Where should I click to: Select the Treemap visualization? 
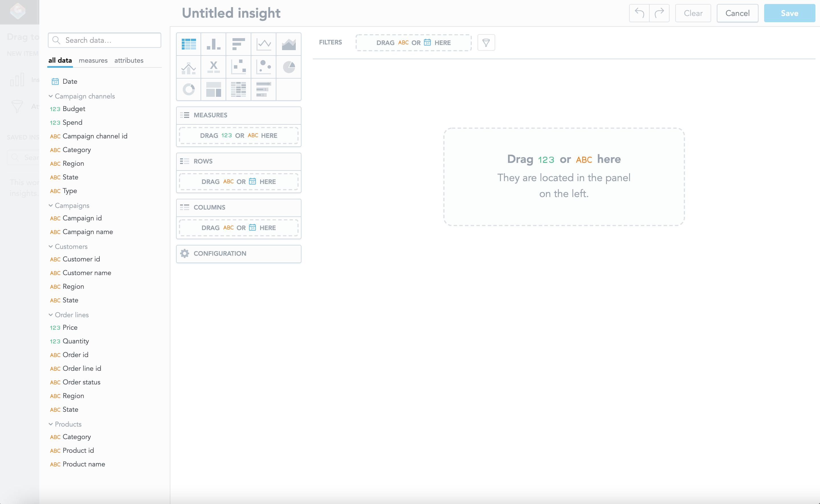tap(213, 89)
